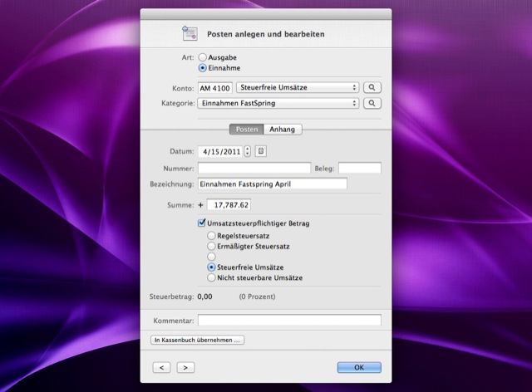Select the Ausgabe radio button
This screenshot has width=532, height=392.
tap(202, 56)
